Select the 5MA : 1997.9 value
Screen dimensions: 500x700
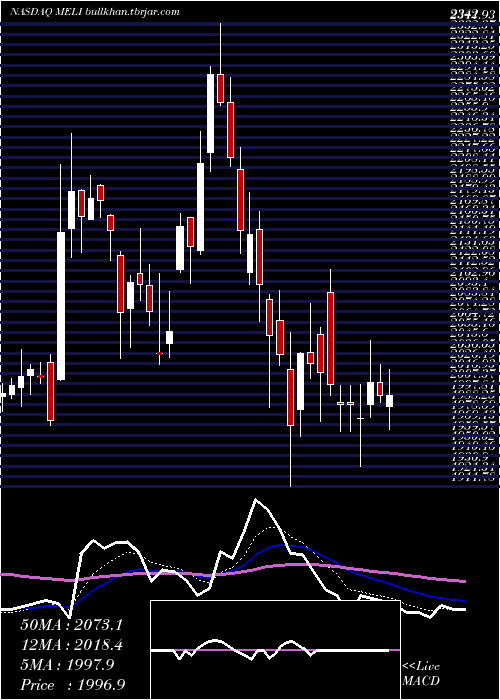pos(67,665)
